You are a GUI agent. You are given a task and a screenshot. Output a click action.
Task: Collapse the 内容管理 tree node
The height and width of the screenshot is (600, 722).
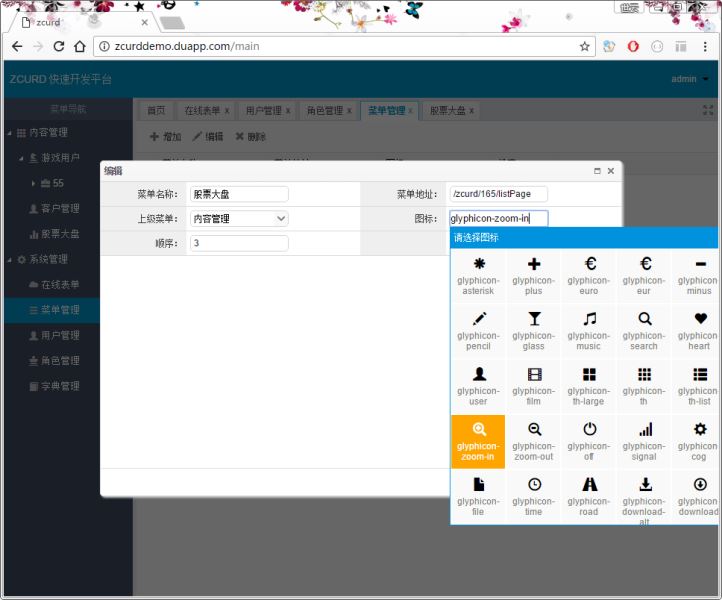pyautogui.click(x=10, y=133)
